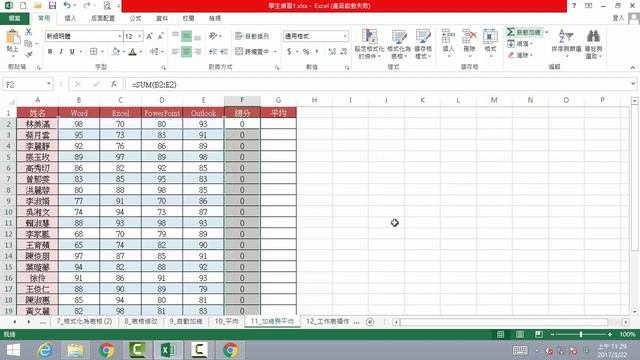Select the 9_自動加總 sheet tab
640x360 pixels.
(186, 321)
